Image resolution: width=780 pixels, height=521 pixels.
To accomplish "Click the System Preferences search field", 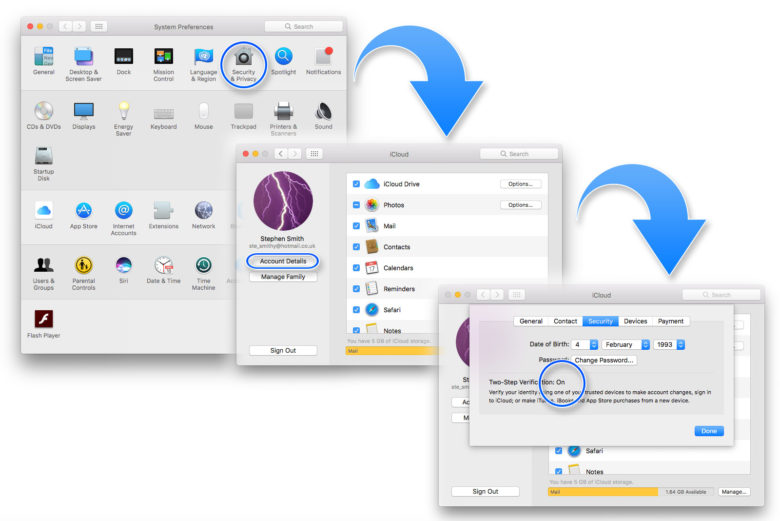I will coord(303,26).
